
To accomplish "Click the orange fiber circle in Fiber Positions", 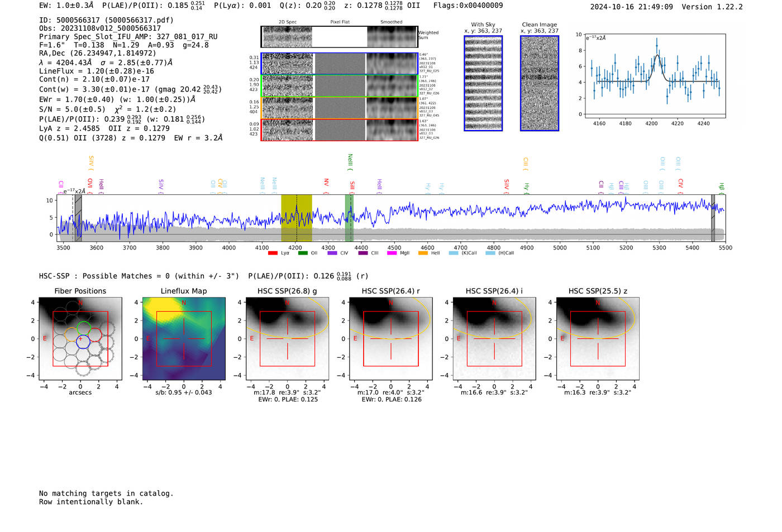I will tap(72, 335).
